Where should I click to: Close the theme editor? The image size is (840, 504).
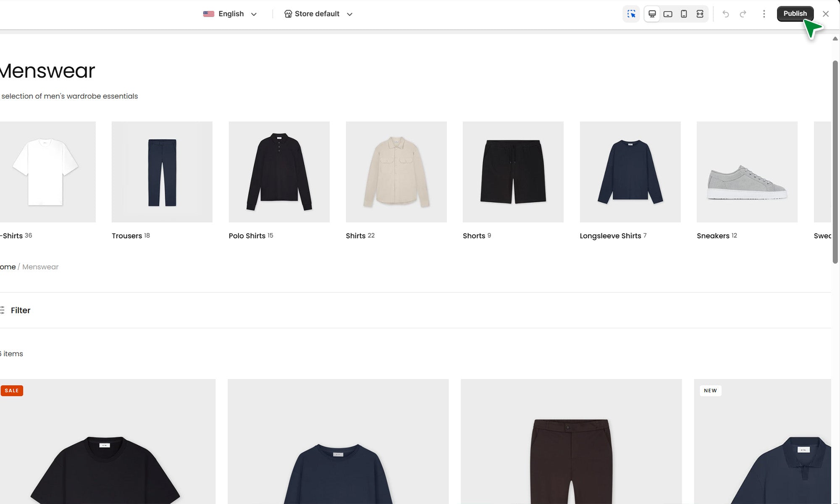[x=825, y=14]
